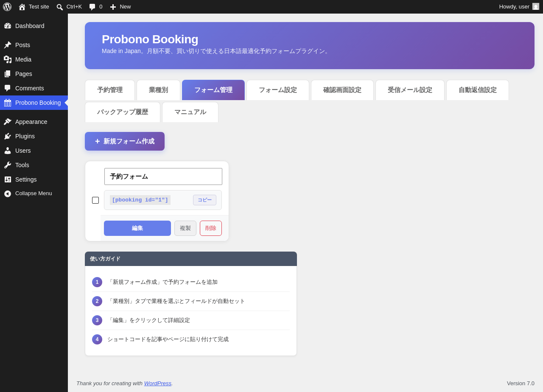
Task: Open the 自動返信設定 tab
Action: click(478, 90)
